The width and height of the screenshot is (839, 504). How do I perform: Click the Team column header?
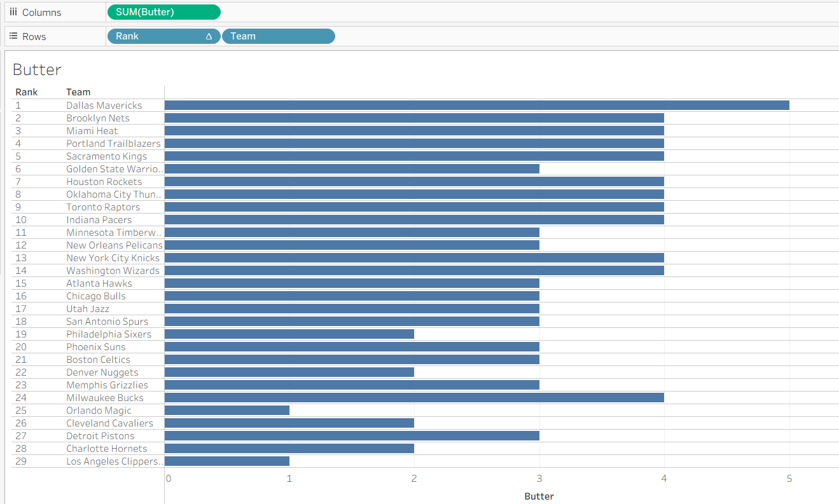pos(78,92)
